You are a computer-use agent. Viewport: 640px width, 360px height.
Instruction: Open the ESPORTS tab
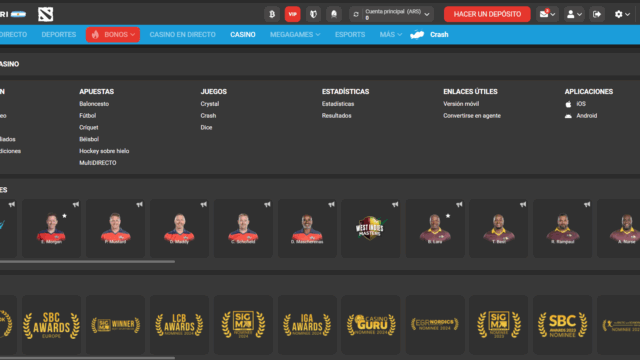350,35
